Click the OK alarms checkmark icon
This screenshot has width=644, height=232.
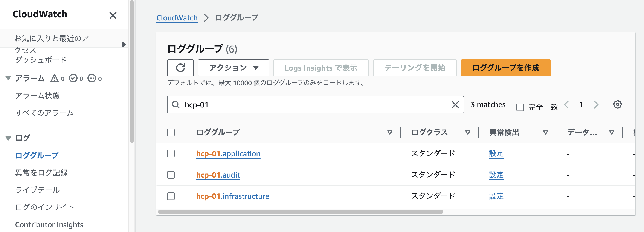click(73, 78)
